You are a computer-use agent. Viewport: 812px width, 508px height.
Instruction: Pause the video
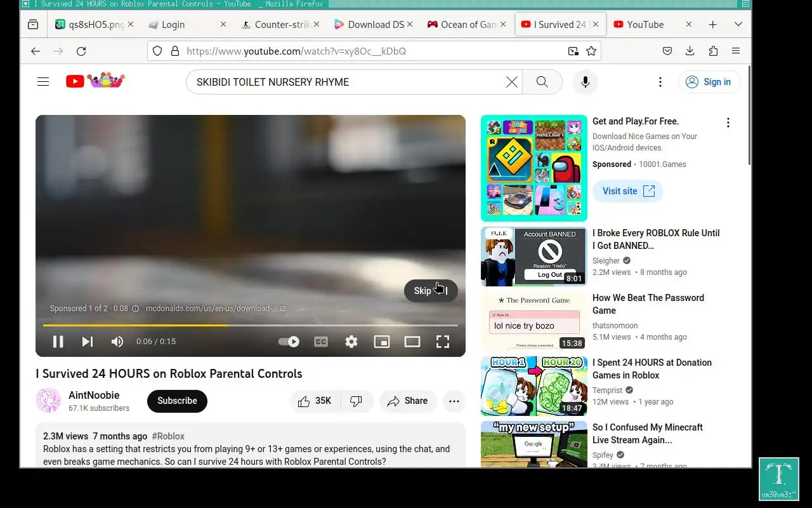pos(58,342)
